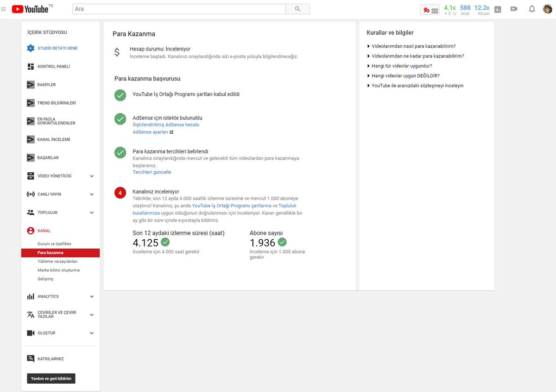Expand the Çeviriler ve Çeviri Yazılar chevron
This screenshot has width=556, height=392.
click(92, 315)
